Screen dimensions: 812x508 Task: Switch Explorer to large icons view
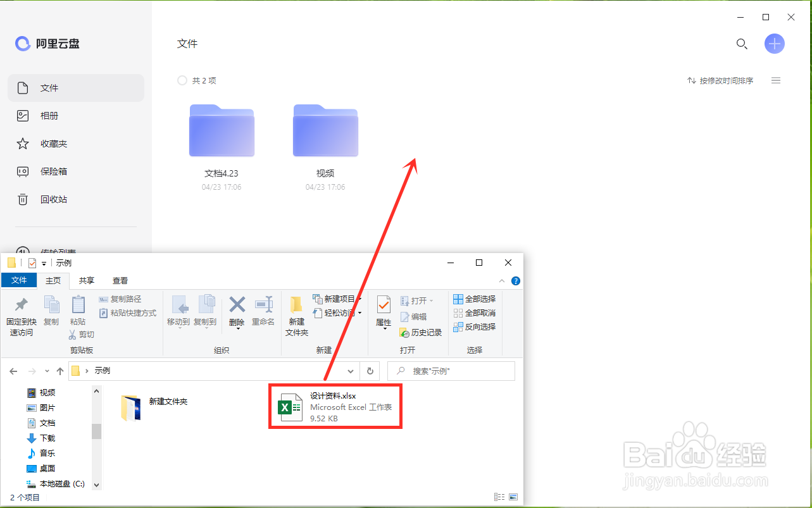pos(513,497)
